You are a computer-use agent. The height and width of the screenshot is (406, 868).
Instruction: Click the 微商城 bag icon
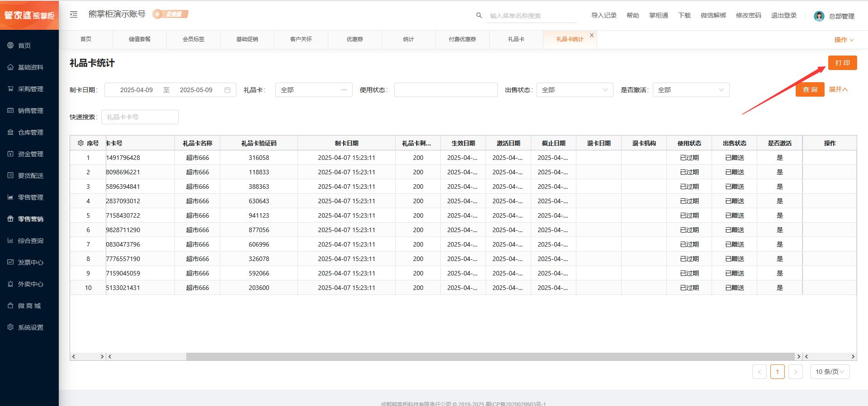point(10,305)
